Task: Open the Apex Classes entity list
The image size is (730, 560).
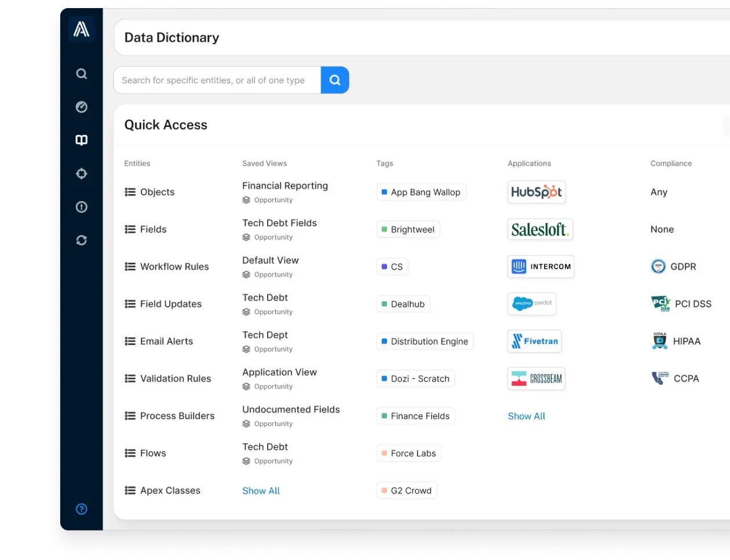Action: point(163,491)
